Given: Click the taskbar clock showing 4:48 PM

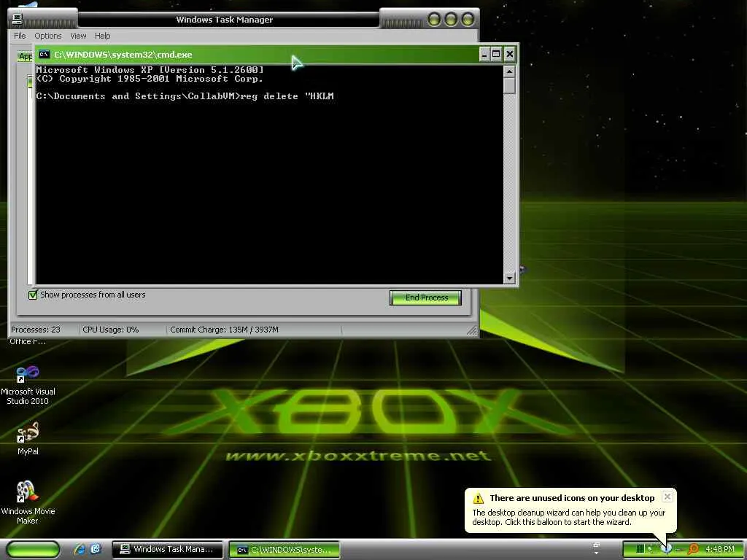Looking at the screenshot, I should pyautogui.click(x=720, y=549).
